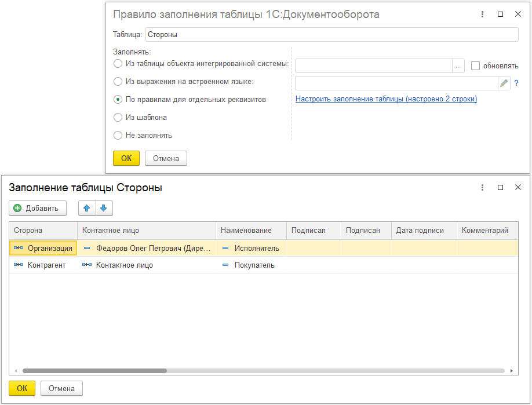Open 'Настроить заполнение таблицы' link
The width and height of the screenshot is (532, 405).
pos(386,99)
